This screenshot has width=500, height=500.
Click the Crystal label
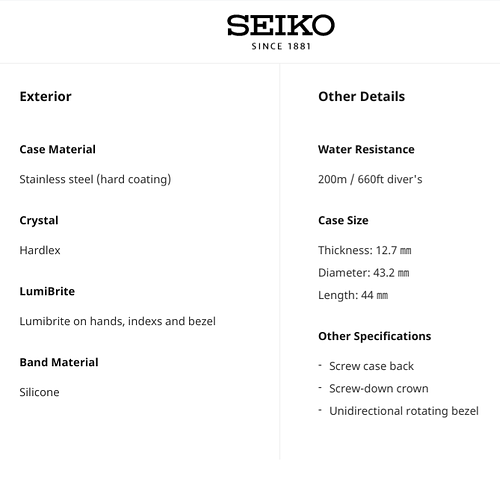pos(39,221)
